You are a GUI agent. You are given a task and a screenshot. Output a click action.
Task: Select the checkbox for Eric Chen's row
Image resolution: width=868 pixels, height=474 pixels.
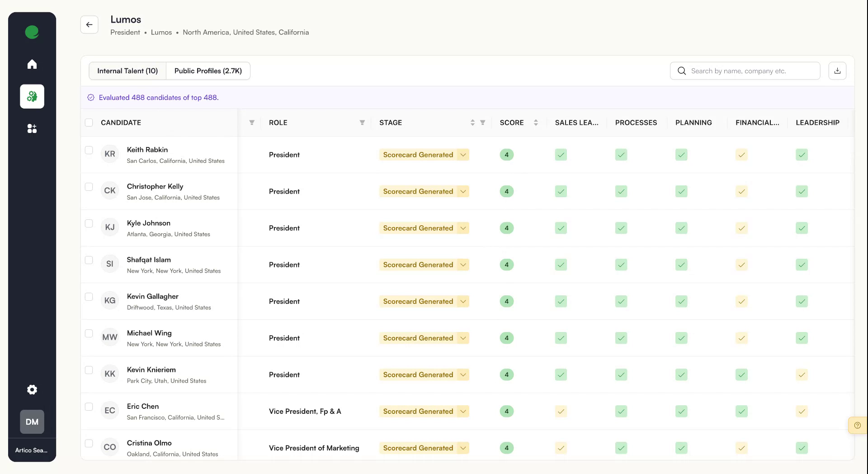(89, 407)
